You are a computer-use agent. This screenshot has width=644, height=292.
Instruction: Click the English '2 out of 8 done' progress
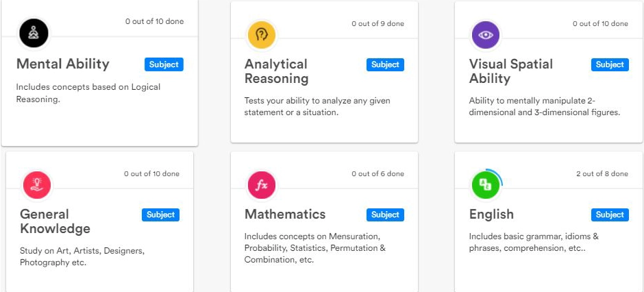[x=602, y=174]
